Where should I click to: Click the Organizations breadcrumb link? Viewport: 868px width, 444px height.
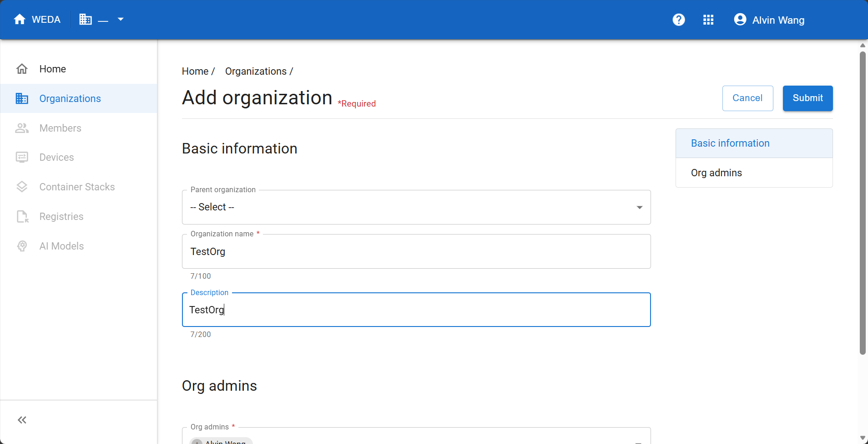[x=256, y=71]
